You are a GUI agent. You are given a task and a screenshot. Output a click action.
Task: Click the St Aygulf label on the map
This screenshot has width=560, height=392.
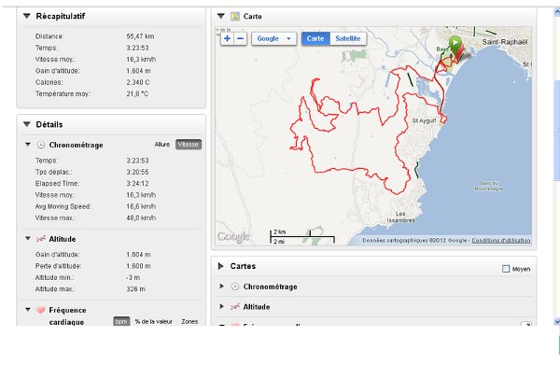pos(424,120)
